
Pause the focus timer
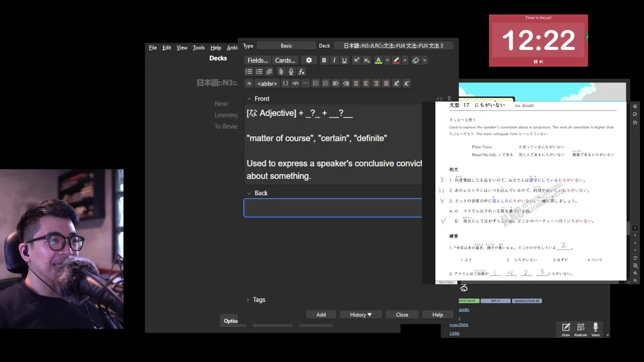pos(536,61)
